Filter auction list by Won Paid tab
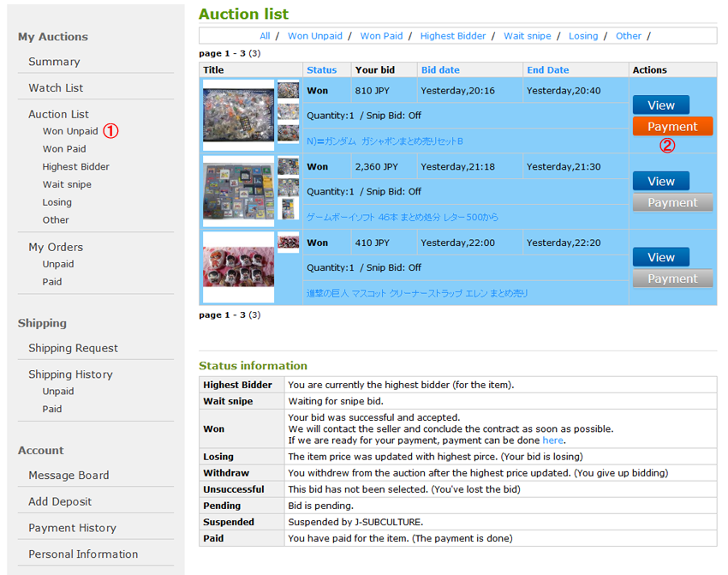728x575 pixels. click(x=381, y=36)
